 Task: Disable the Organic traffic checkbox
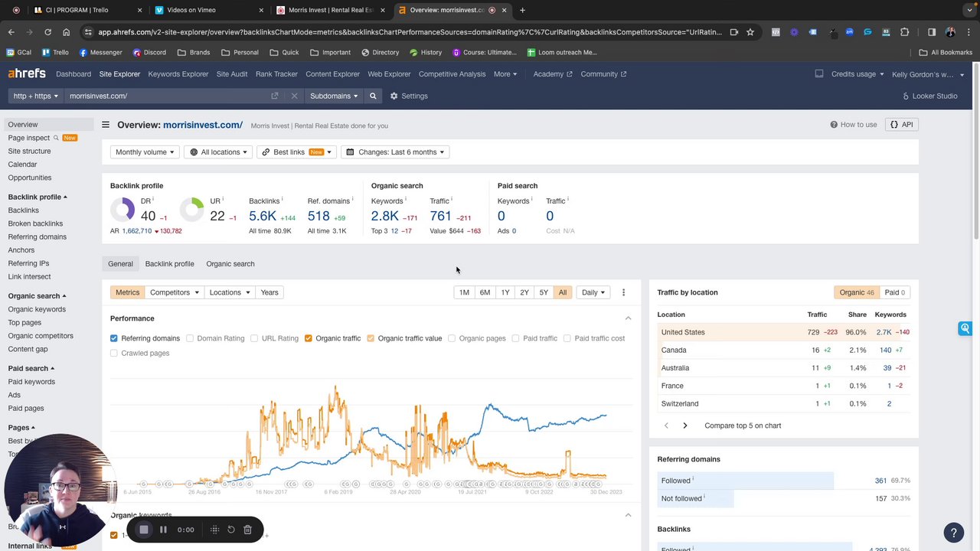point(309,338)
